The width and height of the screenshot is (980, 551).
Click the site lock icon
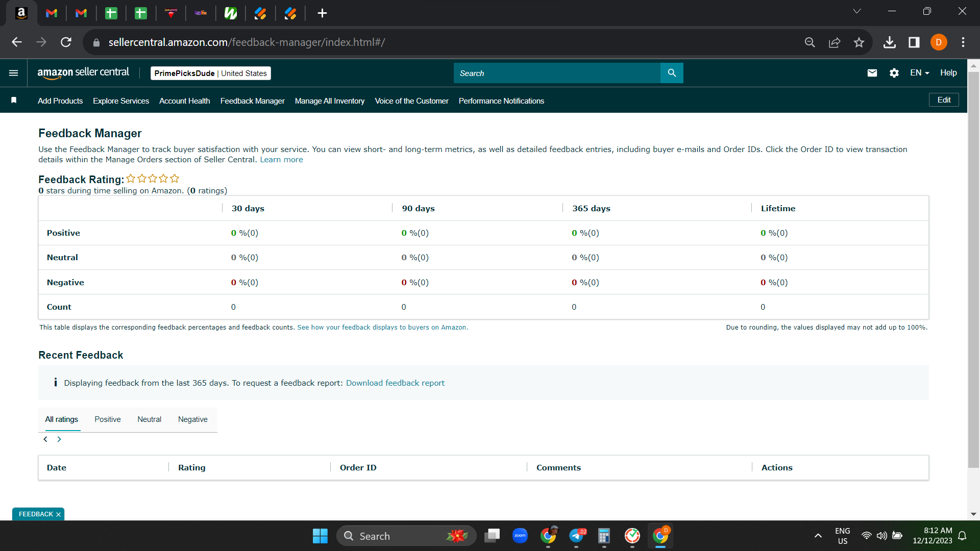96,42
